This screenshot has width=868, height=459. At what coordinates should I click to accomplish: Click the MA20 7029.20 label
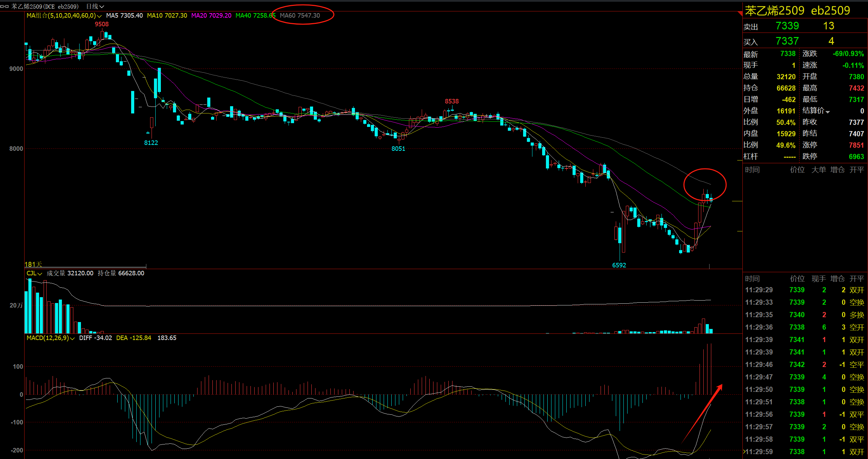[211, 16]
